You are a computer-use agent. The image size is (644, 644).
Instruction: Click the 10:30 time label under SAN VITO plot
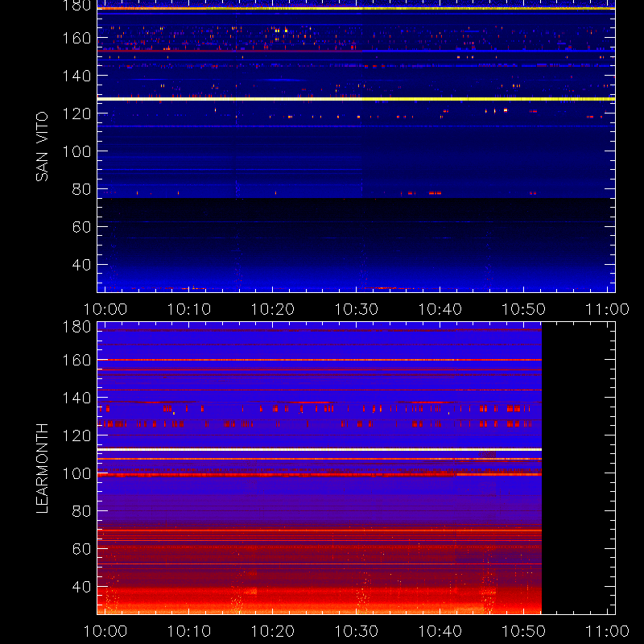[x=356, y=309]
